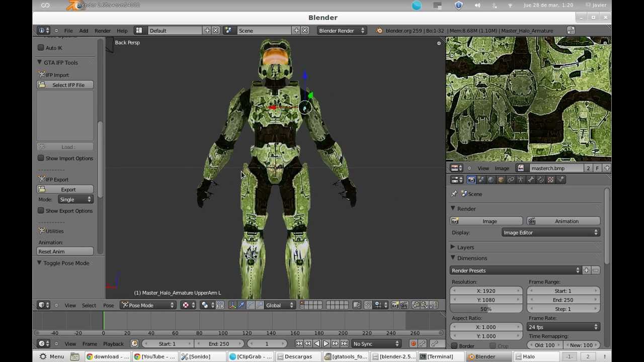Click the resolution percentage 50% slider

coord(487,309)
